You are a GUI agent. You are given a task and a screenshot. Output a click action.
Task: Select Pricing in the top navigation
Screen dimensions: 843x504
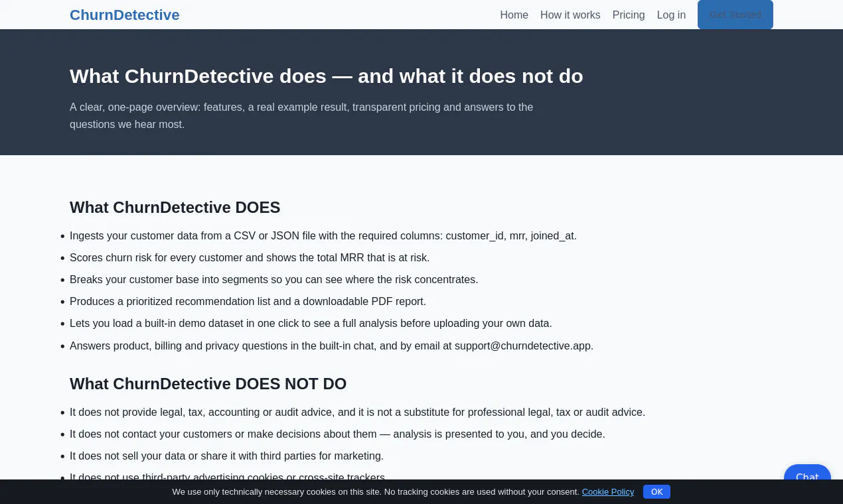tap(629, 15)
